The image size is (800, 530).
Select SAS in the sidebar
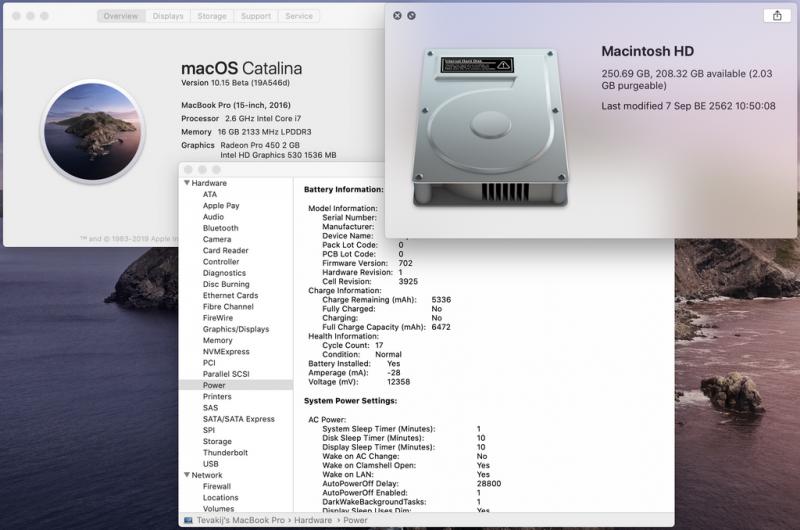(x=210, y=408)
